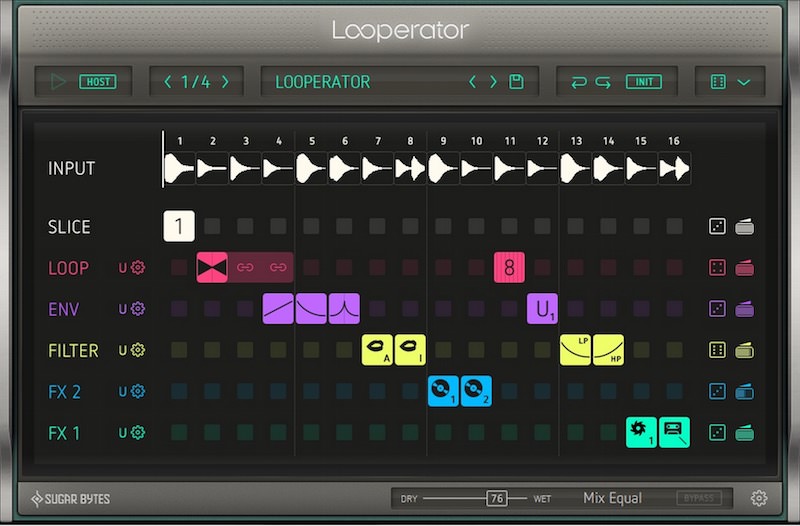Click the LOOPERATOR preset name field

tap(323, 82)
